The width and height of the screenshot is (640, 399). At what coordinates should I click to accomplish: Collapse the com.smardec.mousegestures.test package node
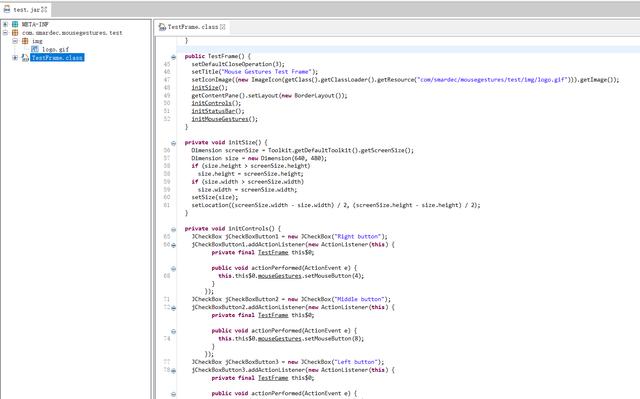(x=5, y=33)
